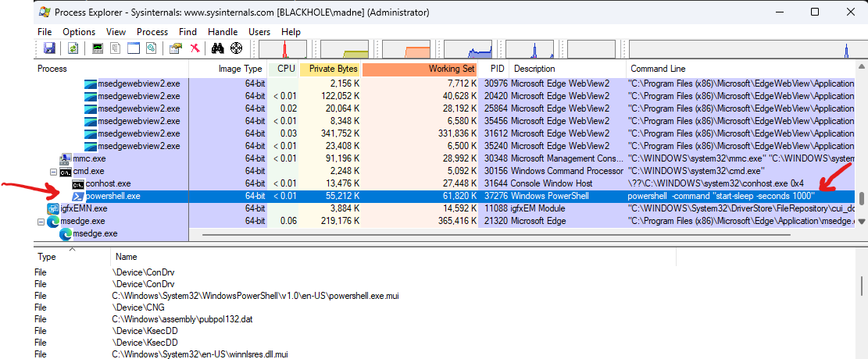The image size is (868, 359).
Task: Open the Help menu
Action: click(x=291, y=31)
